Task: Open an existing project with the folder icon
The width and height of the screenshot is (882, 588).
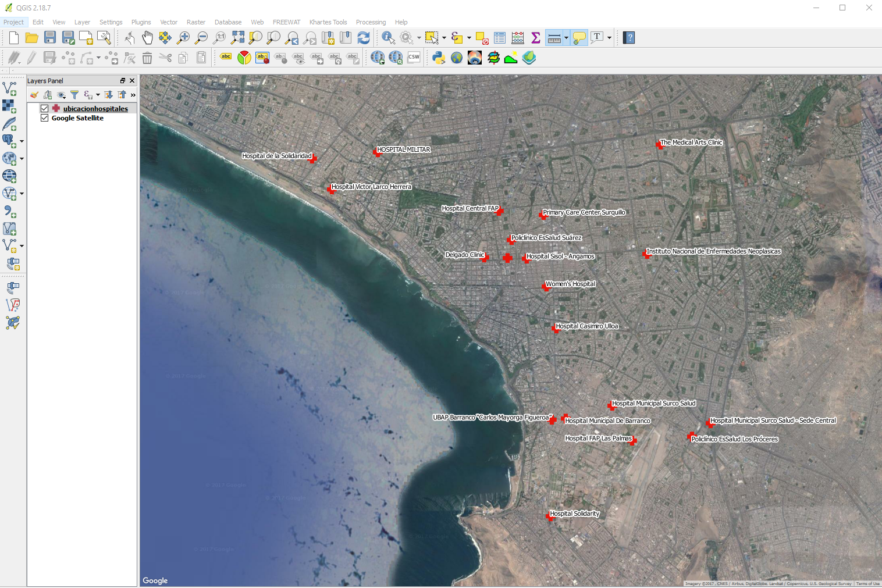Action: pyautogui.click(x=31, y=38)
